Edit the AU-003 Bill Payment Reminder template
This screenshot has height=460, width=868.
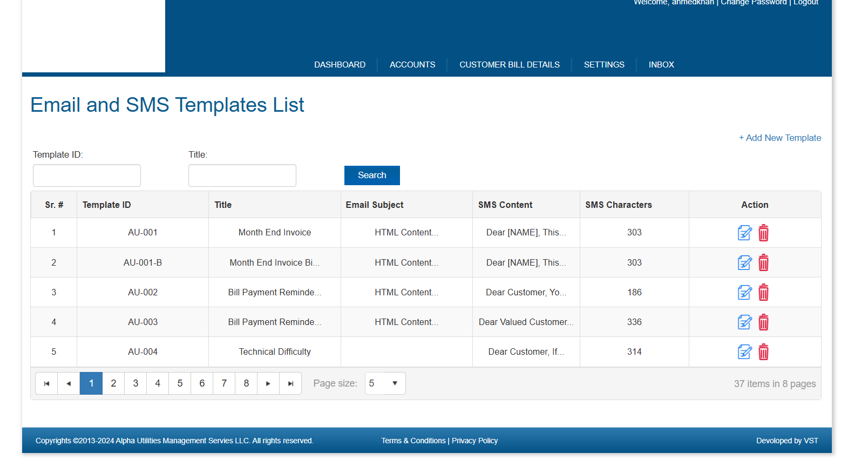point(744,322)
